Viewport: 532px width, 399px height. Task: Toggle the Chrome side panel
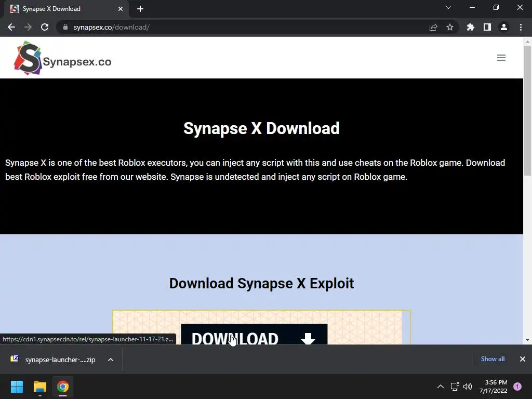[487, 27]
